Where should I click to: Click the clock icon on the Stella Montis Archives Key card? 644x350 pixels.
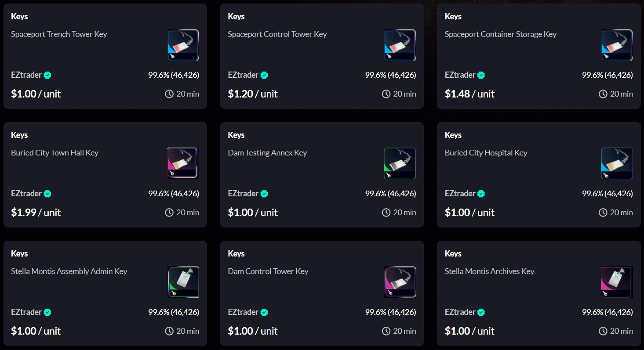point(603,331)
